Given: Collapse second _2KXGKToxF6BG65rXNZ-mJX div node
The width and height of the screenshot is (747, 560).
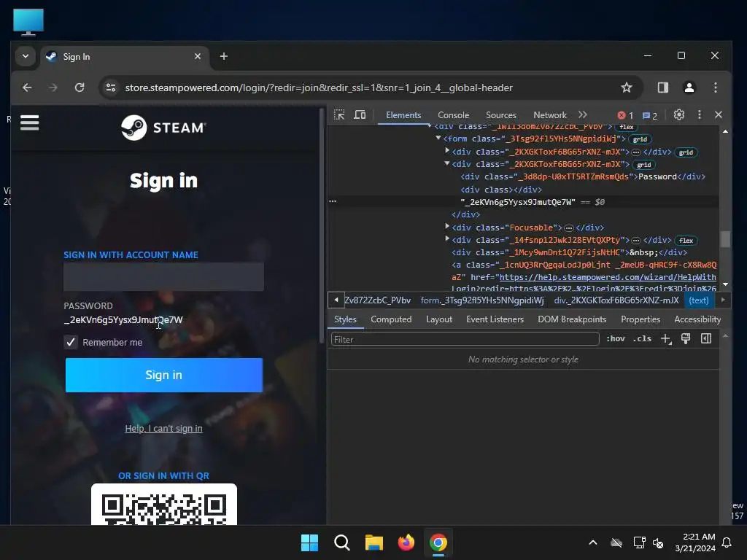Looking at the screenshot, I should pos(447,163).
